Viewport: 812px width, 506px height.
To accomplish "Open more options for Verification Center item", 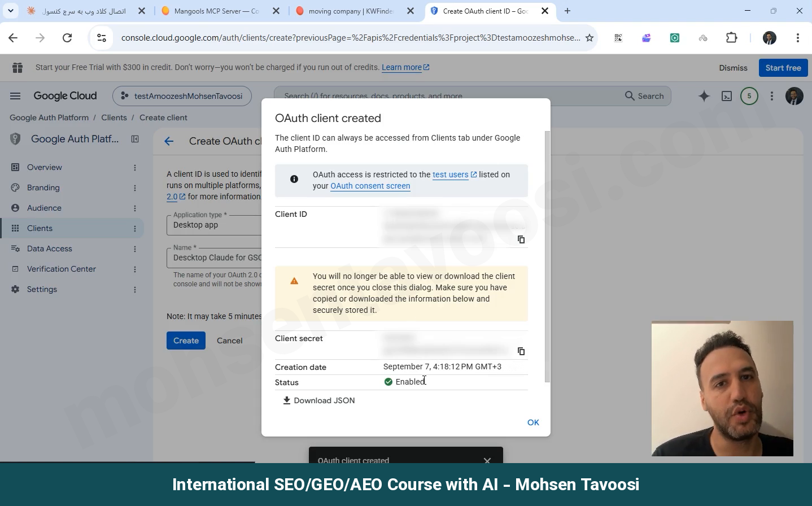I will point(135,269).
